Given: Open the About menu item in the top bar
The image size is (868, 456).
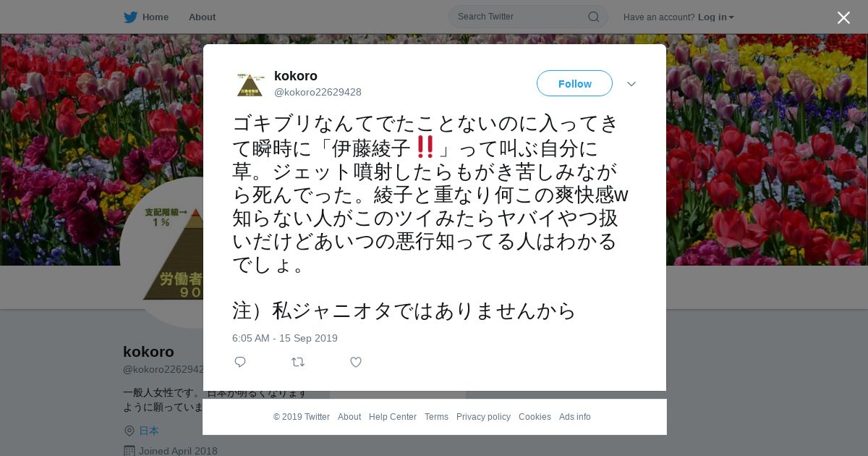Looking at the screenshot, I should pos(202,17).
